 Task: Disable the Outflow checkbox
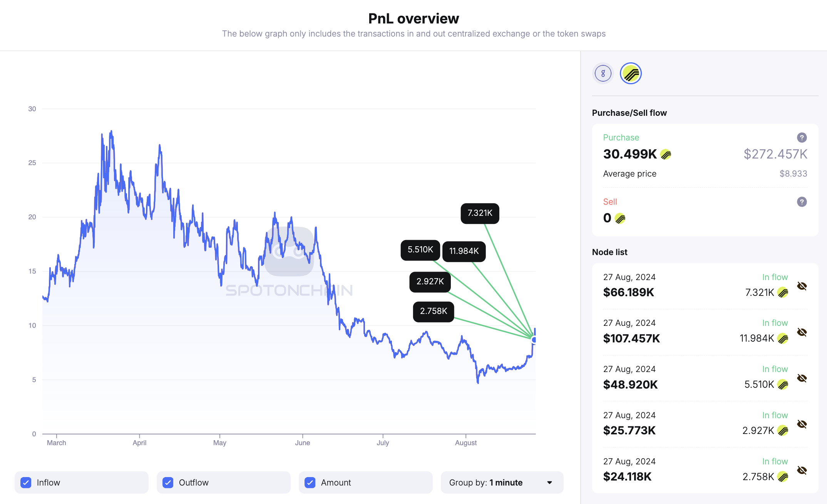168,482
